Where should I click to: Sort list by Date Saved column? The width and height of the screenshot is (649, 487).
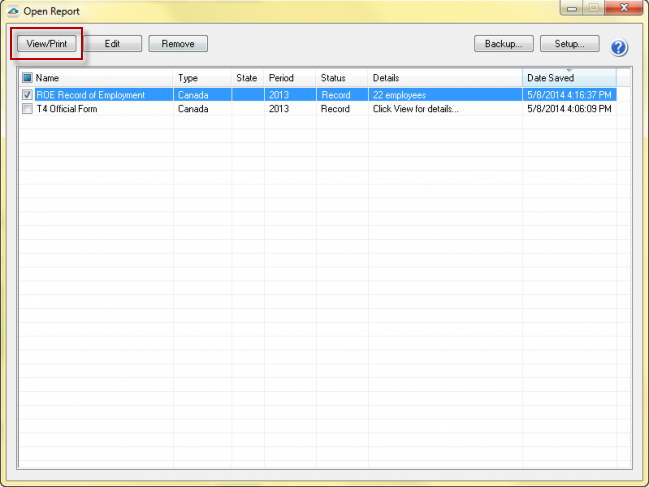(568, 78)
